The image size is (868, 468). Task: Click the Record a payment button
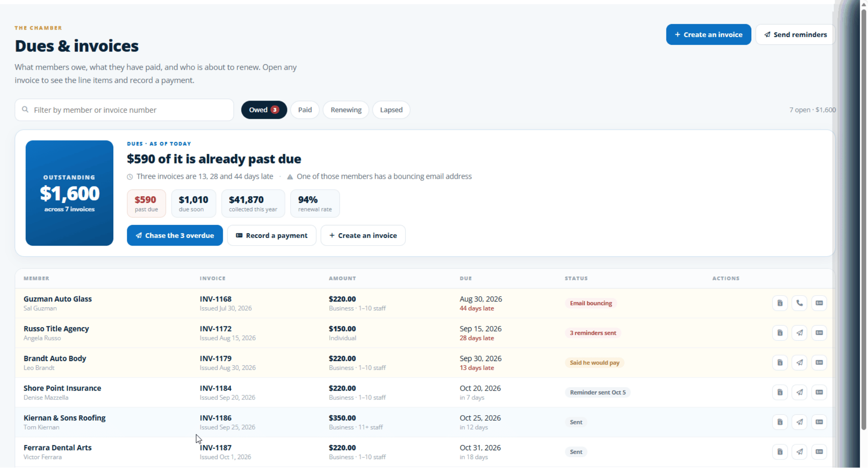pyautogui.click(x=271, y=235)
